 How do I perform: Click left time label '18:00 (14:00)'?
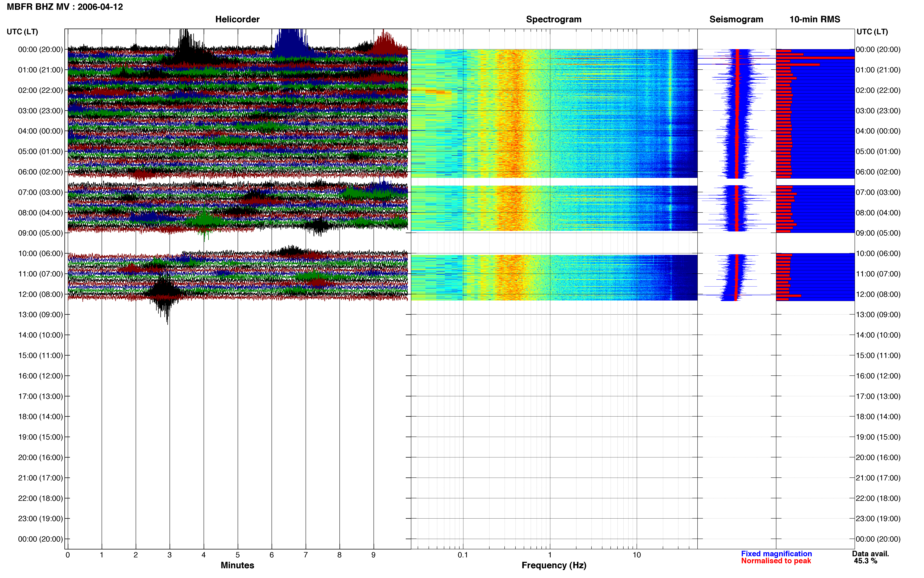40,417
